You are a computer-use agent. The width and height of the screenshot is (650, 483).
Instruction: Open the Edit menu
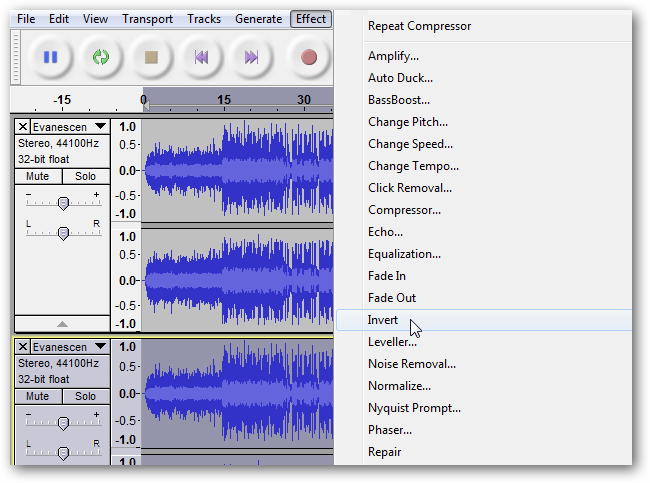point(59,19)
